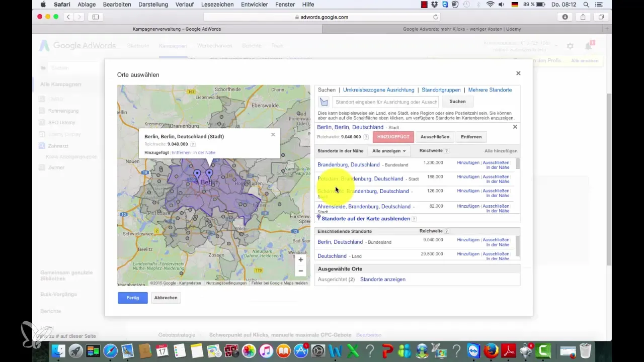
Task: Click Standorte anzeigen link
Action: pos(383,280)
